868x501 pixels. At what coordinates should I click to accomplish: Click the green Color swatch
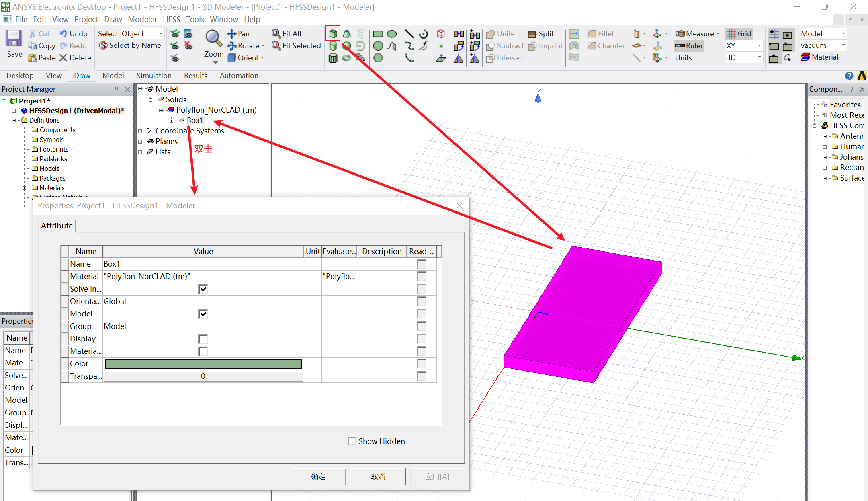click(203, 364)
